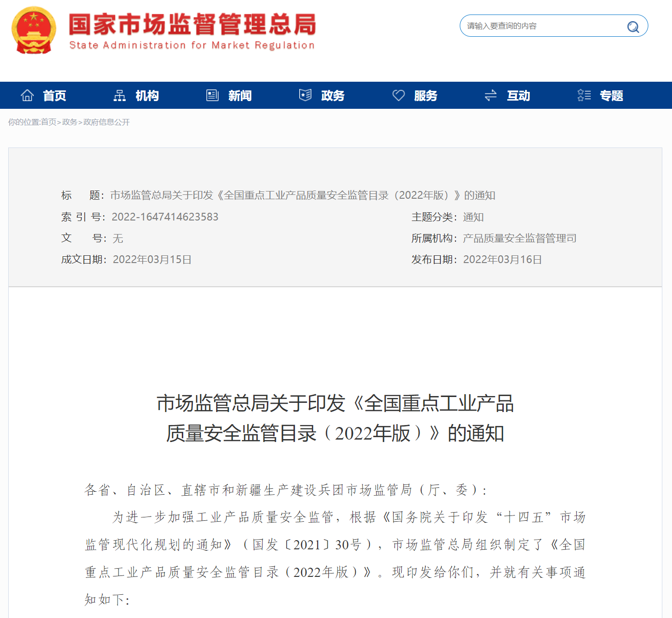The height and width of the screenshot is (618, 672).
Task: Open the 专题 navigation menu label
Action: [x=611, y=96]
